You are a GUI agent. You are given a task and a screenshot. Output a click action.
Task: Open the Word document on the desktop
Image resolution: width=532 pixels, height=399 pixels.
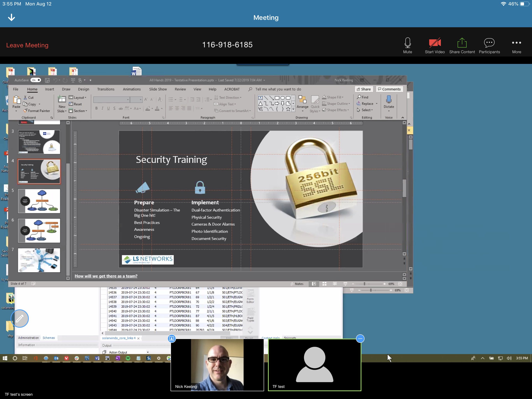click(x=136, y=71)
